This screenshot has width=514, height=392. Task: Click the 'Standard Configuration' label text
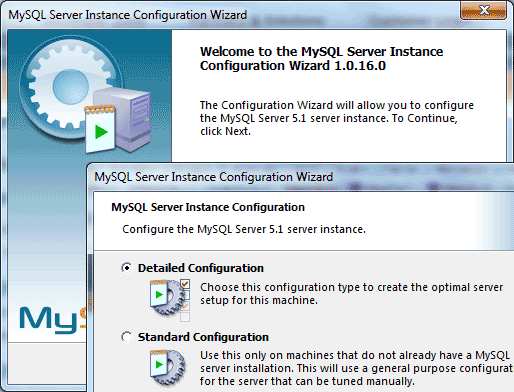[203, 337]
